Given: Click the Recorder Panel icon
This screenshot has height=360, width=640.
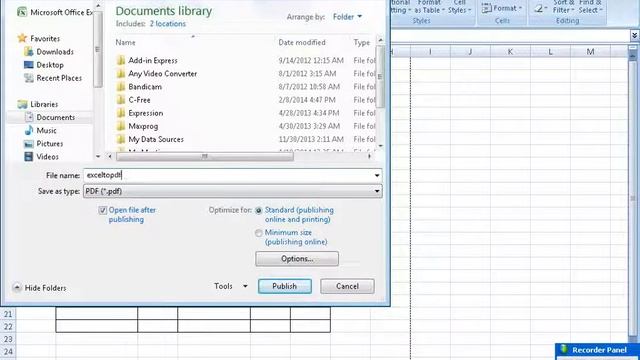Looking at the screenshot, I should pyautogui.click(x=564, y=349).
